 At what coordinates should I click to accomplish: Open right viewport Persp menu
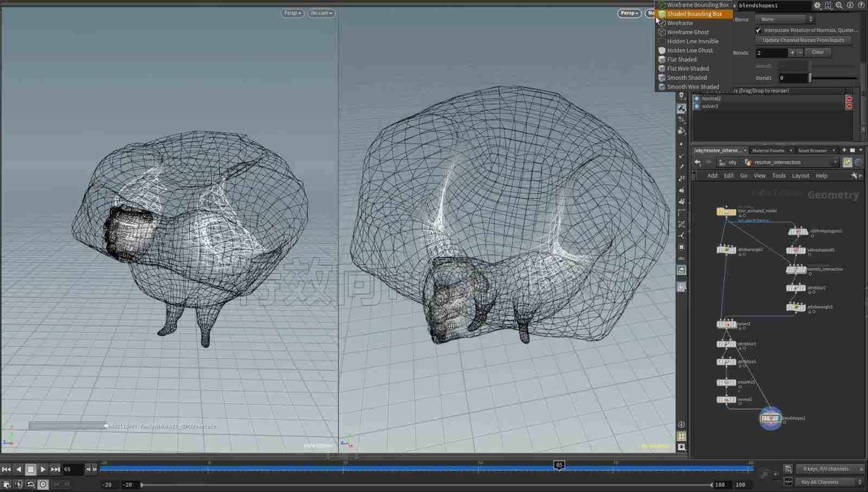(x=629, y=13)
